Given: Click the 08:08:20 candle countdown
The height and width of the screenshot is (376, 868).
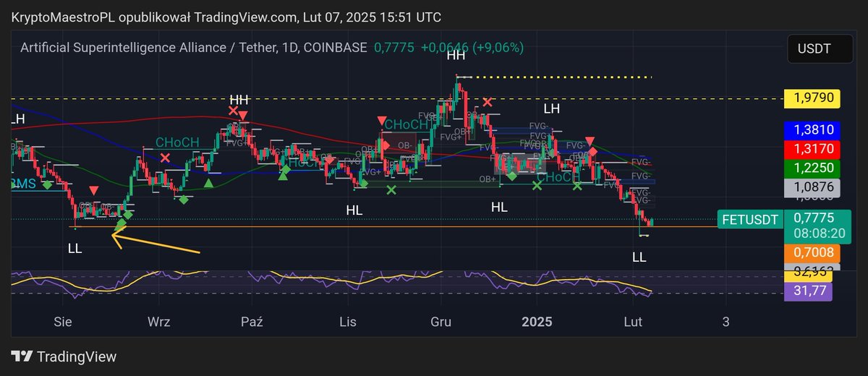Looking at the screenshot, I should [819, 234].
